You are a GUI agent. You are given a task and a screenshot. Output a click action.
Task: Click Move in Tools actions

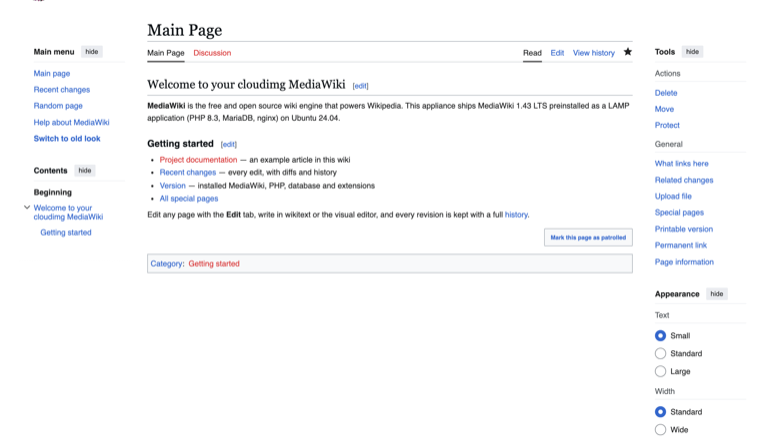[664, 109]
